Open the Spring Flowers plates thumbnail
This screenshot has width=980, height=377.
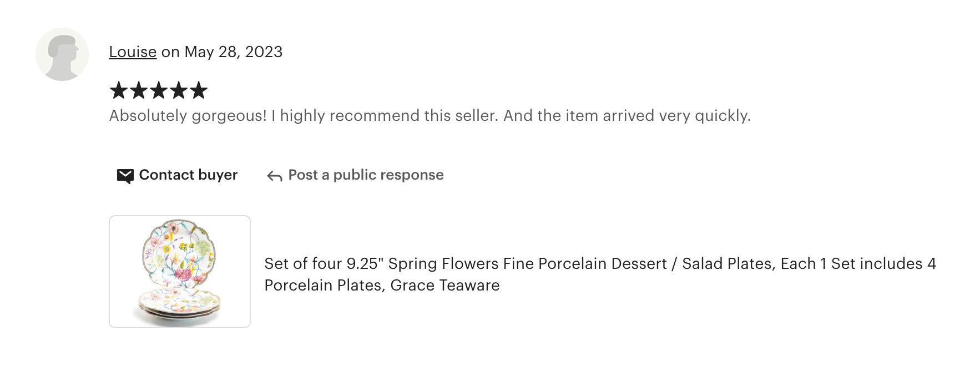click(x=180, y=272)
